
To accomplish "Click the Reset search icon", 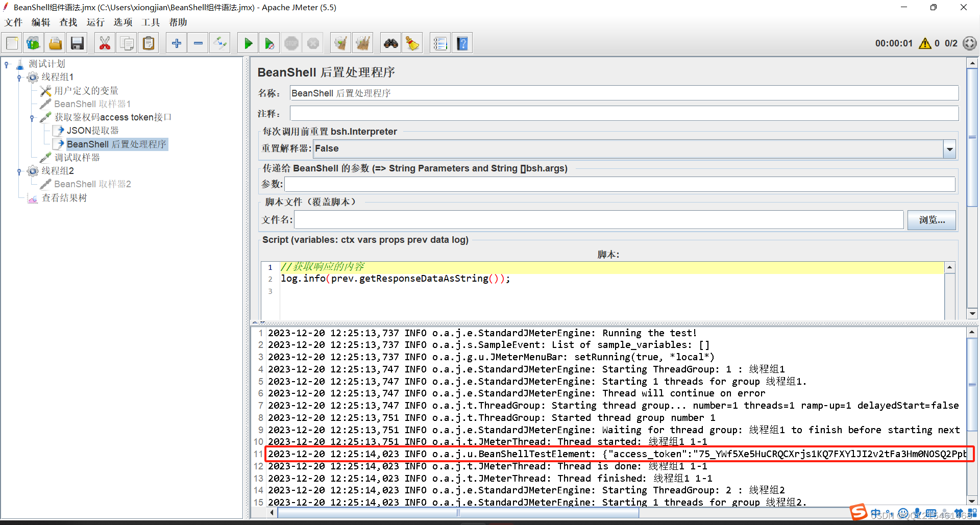I will (412, 43).
